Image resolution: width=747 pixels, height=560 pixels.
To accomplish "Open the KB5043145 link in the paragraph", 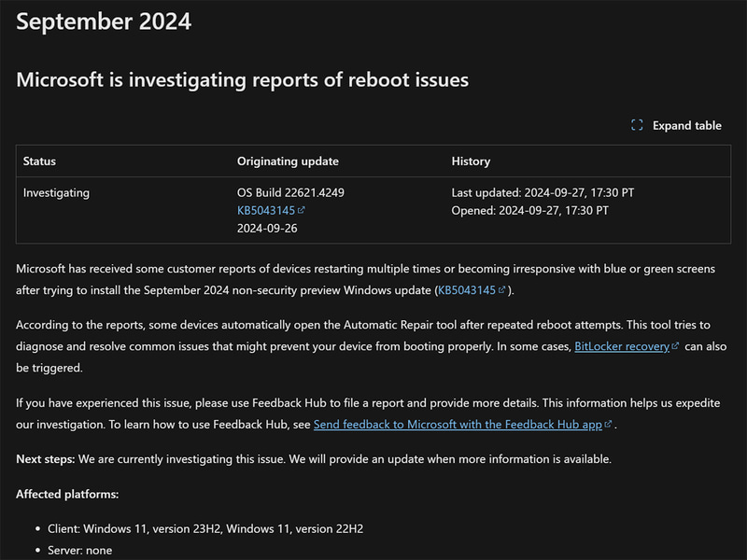I will click(x=466, y=290).
